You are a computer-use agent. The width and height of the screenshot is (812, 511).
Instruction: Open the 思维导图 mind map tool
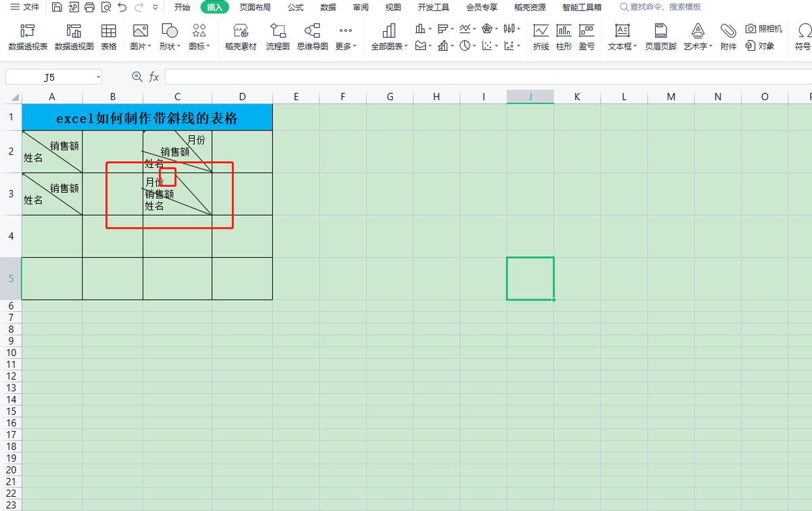[312, 31]
